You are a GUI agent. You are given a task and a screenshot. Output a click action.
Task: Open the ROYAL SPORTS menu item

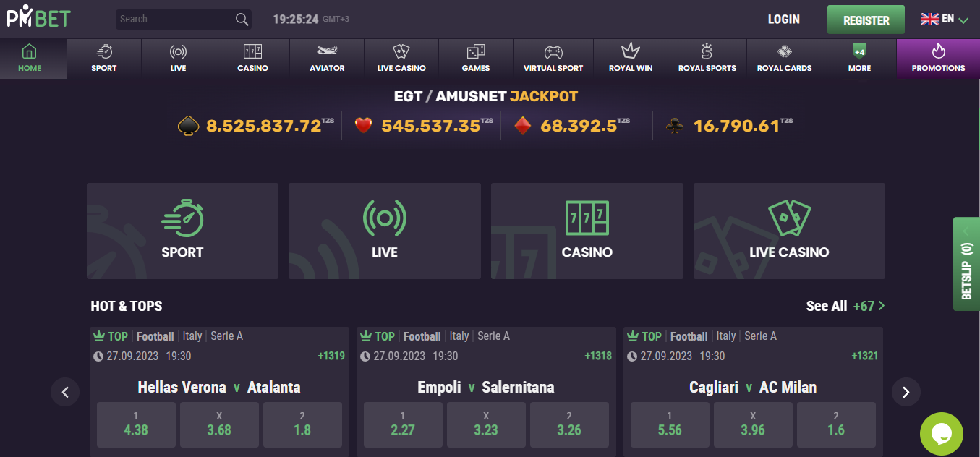tap(707, 59)
